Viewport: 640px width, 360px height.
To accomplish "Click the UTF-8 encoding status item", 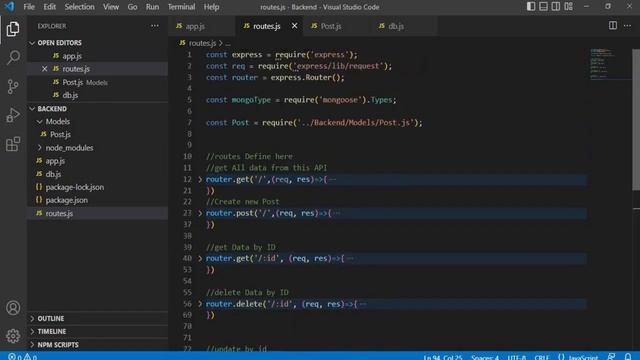I will (517, 357).
